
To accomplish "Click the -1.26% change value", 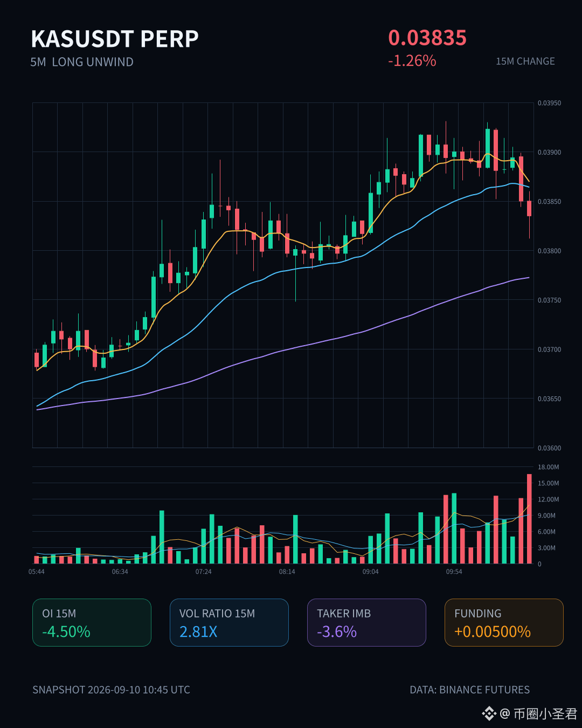I will (412, 61).
